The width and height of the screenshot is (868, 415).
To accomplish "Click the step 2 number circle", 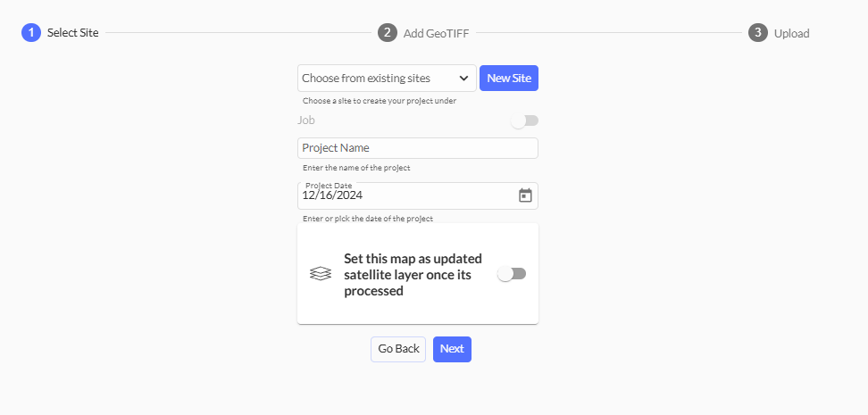I will [x=387, y=33].
